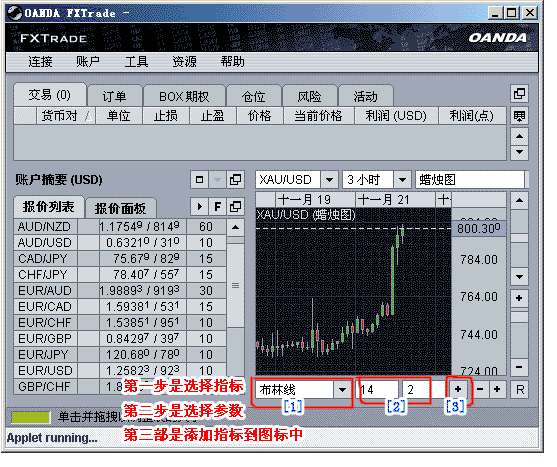The width and height of the screenshot is (557, 467).
Task: Click the chart vertical zoom slider
Action: [519, 316]
